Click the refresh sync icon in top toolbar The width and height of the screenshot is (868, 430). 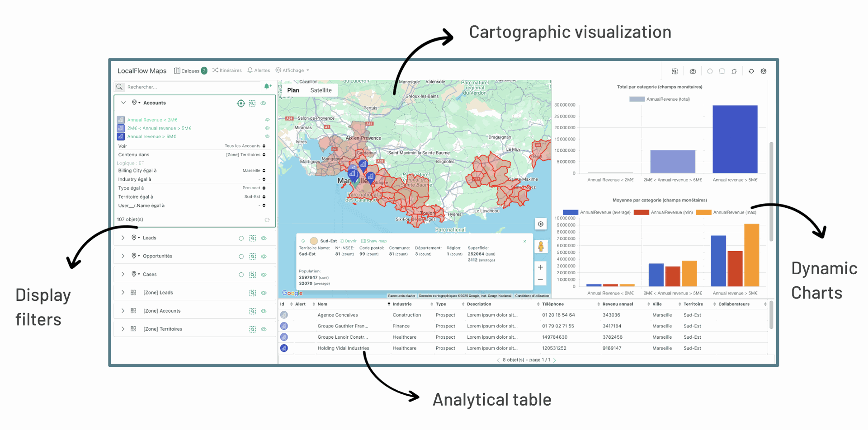(x=751, y=71)
